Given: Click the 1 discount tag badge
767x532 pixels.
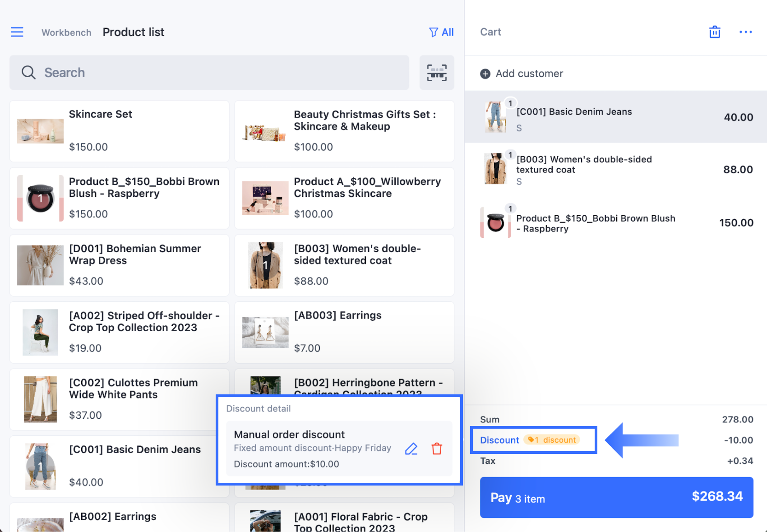Looking at the screenshot, I should 552,440.
